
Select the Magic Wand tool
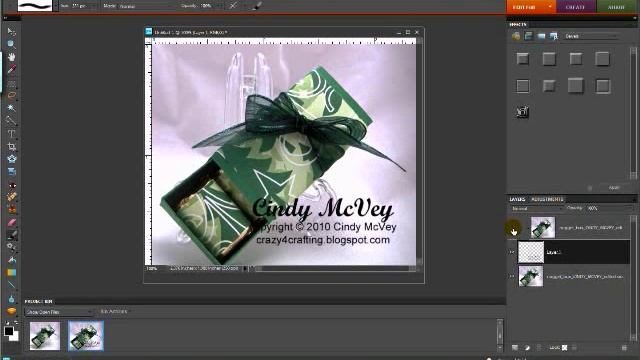pyautogui.click(x=11, y=108)
